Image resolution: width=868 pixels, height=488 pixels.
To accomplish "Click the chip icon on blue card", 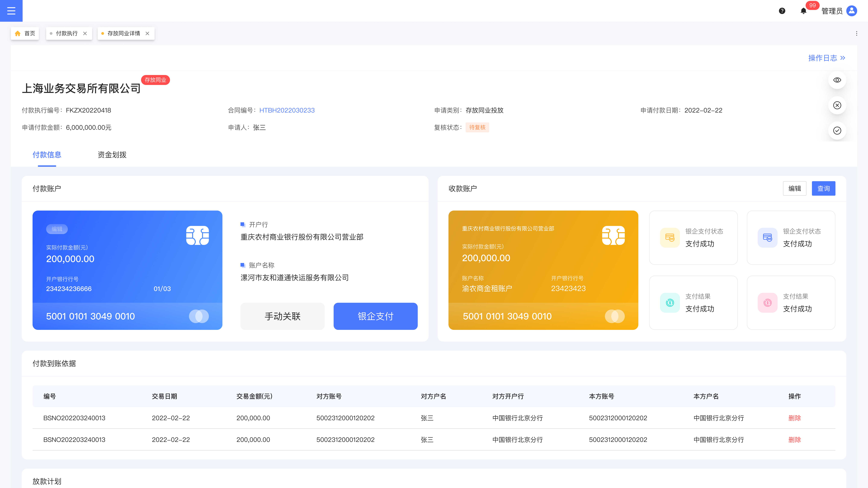I will 197,235.
